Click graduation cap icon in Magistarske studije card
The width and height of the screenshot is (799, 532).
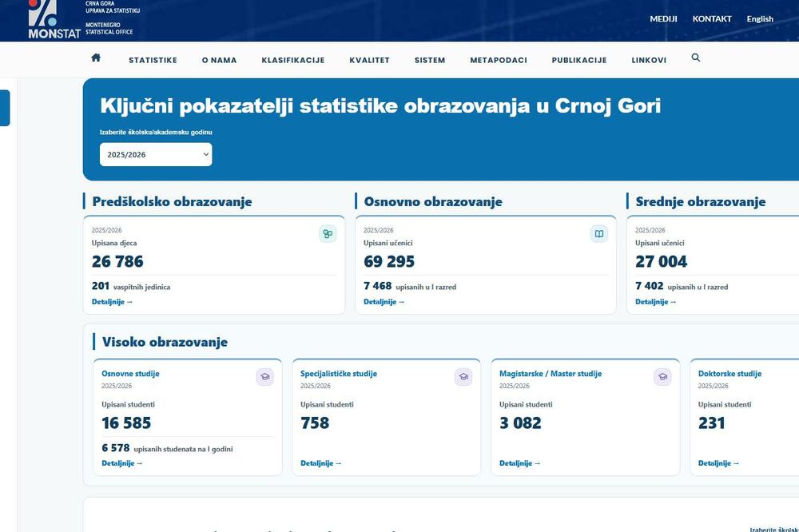pyautogui.click(x=662, y=377)
